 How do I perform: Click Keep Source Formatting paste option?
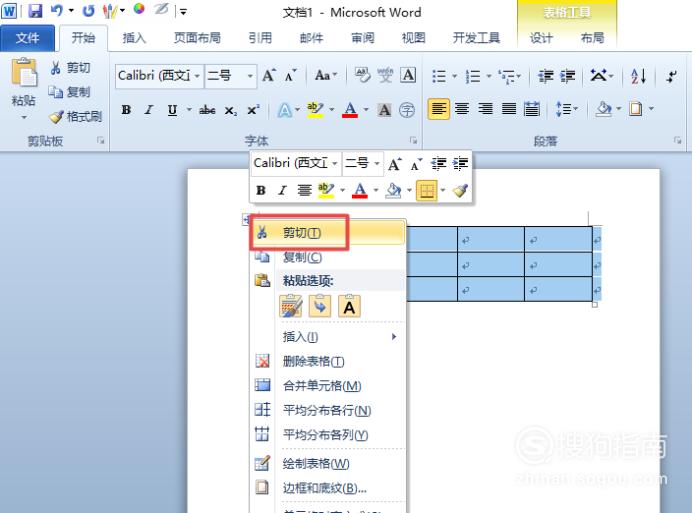(291, 306)
